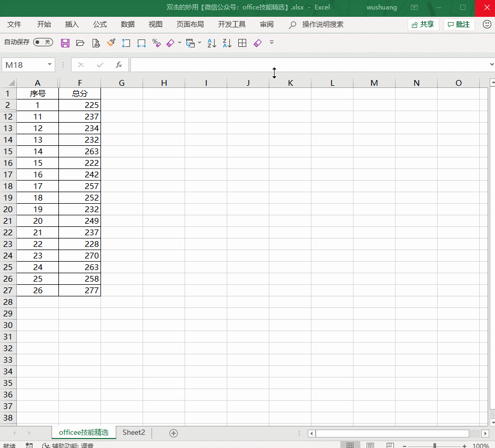Click the Name Box showing M18
This screenshot has height=448, width=495.
[x=24, y=65]
